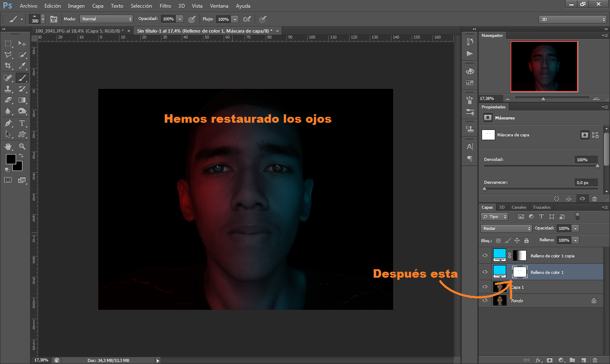Select the Dodge tool
610x364 pixels.
(x=22, y=111)
